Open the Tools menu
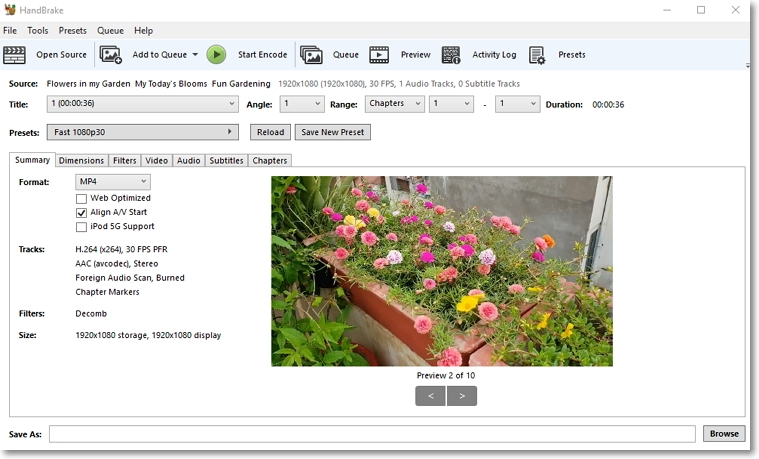The width and height of the screenshot is (759, 459). click(x=38, y=31)
